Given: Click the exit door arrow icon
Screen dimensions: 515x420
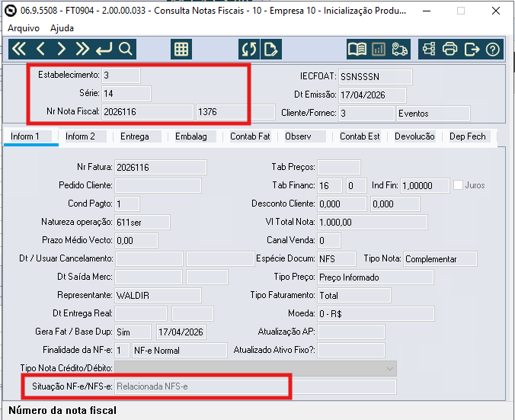Looking at the screenshot, I should pyautogui.click(x=472, y=50).
